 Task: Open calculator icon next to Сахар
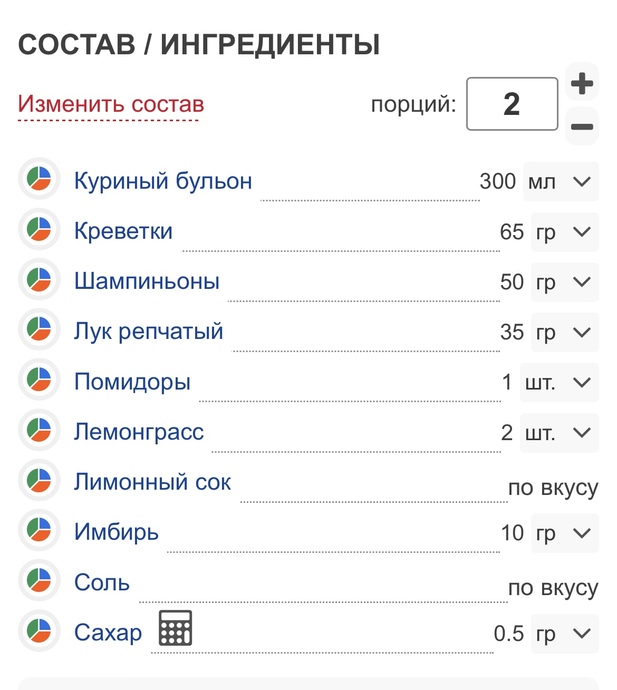[x=175, y=628]
